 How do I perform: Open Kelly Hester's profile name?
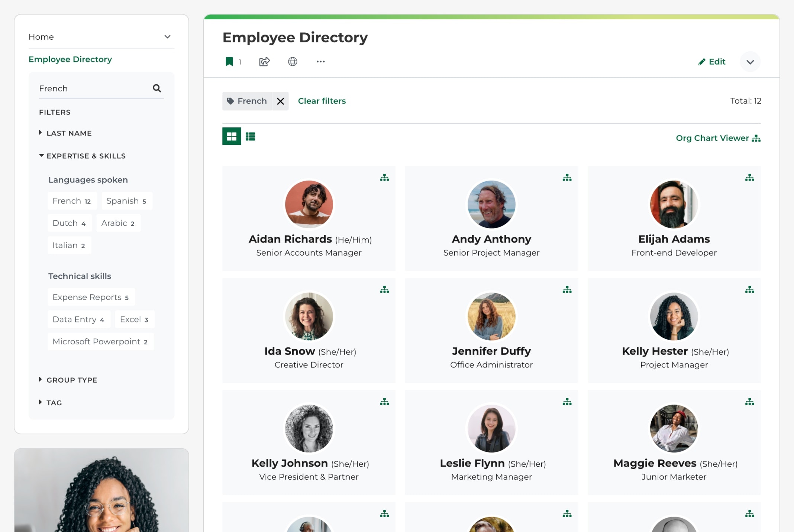pyautogui.click(x=655, y=351)
